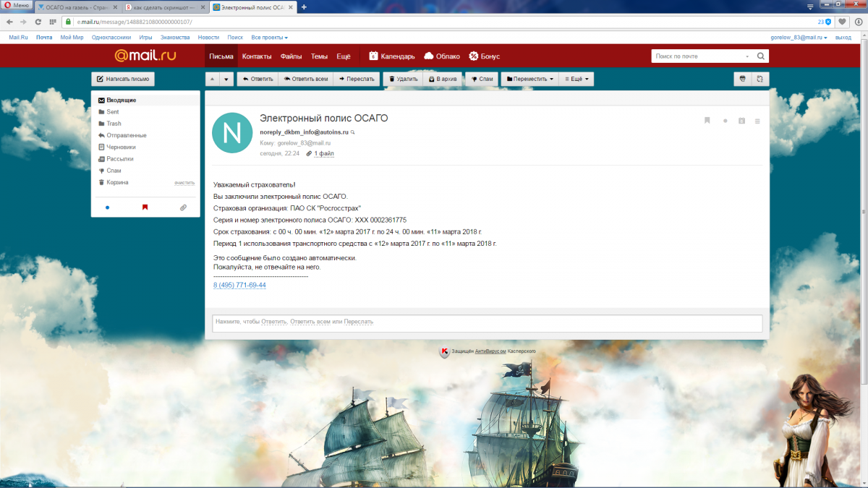Open the Ещё dropdown in the mail toolbar
This screenshot has width=868, height=488.
click(576, 79)
